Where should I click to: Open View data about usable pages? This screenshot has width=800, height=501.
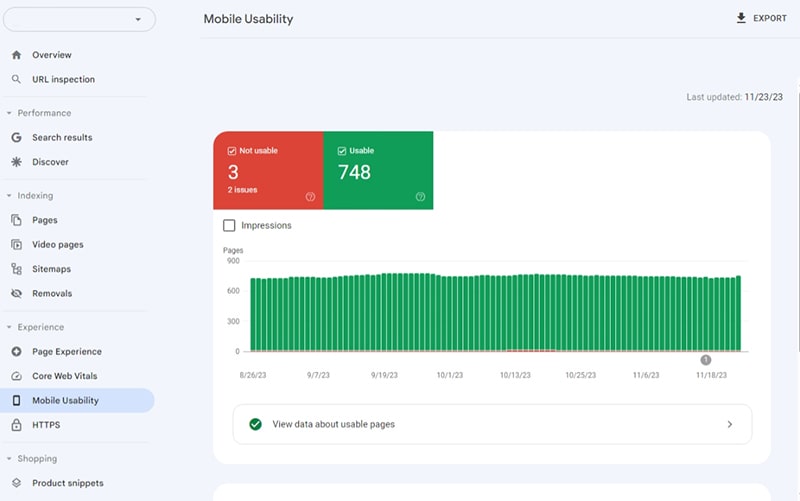coord(492,424)
